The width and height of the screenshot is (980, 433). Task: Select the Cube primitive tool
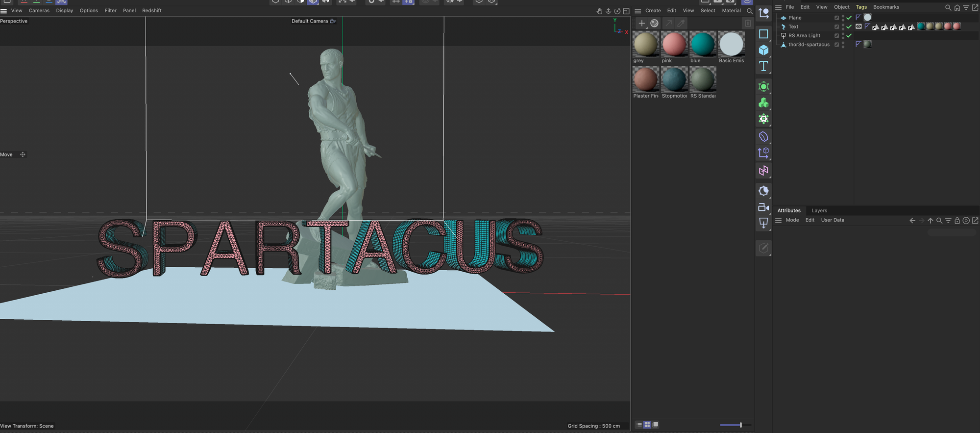click(763, 50)
